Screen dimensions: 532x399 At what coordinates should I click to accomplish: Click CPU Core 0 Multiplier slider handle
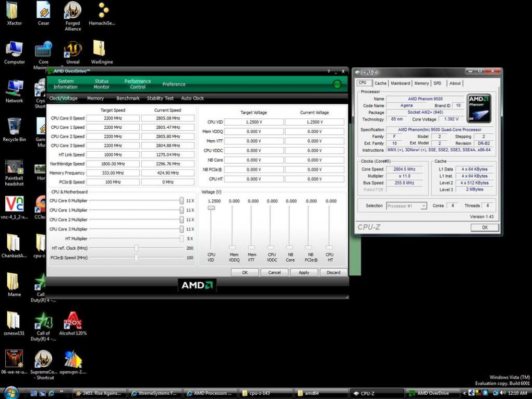[x=182, y=200]
